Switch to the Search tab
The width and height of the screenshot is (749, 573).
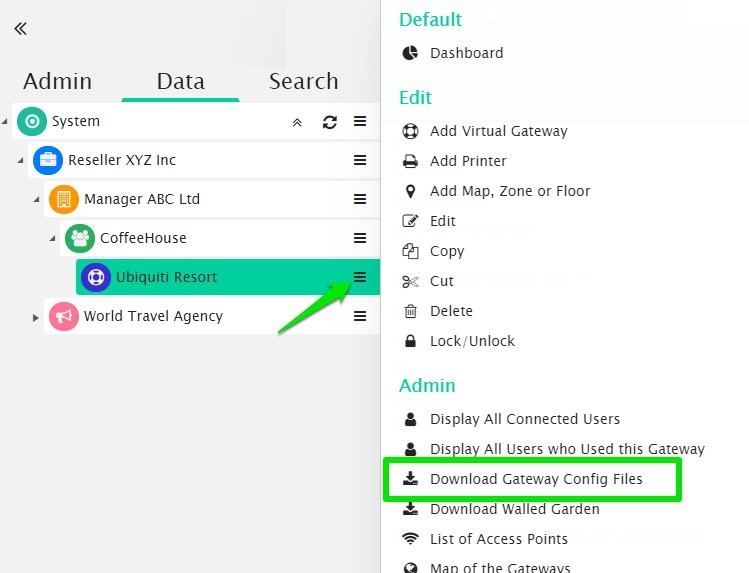[303, 82]
